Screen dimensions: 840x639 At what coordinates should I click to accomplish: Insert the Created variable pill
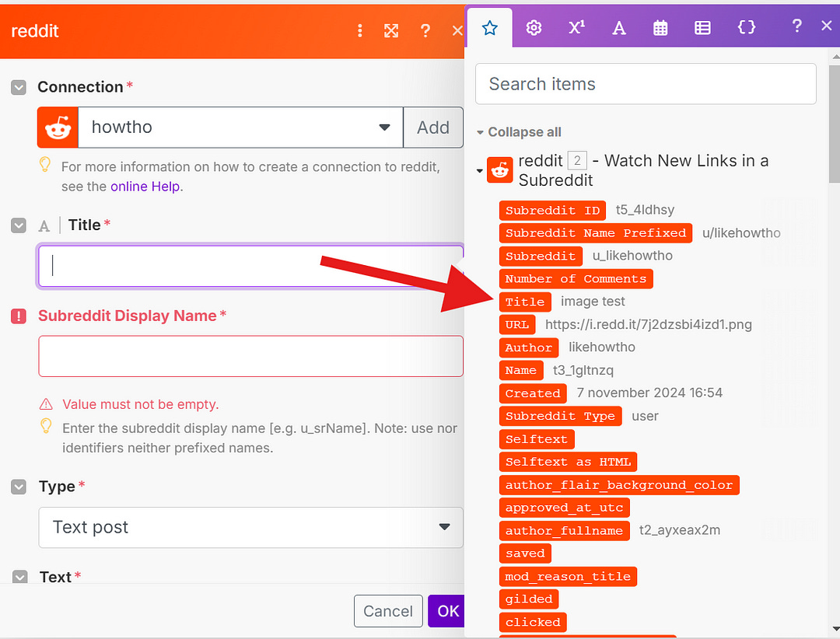click(533, 393)
